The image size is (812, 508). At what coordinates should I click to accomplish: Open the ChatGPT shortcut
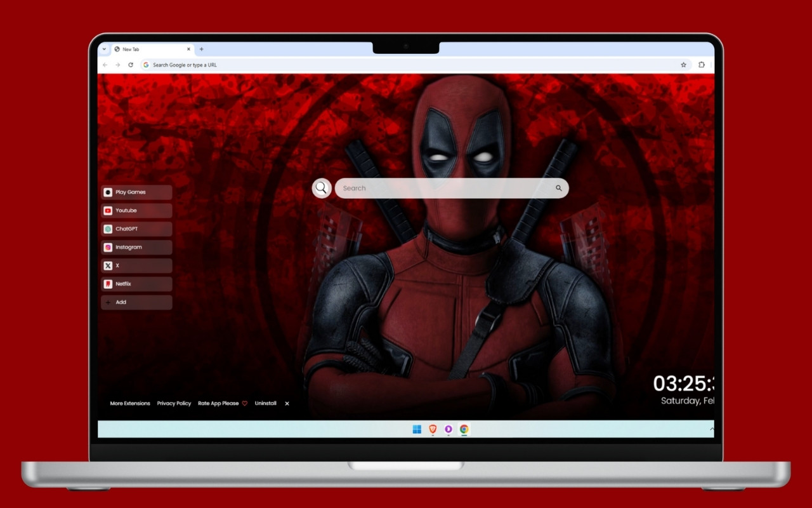tap(136, 229)
